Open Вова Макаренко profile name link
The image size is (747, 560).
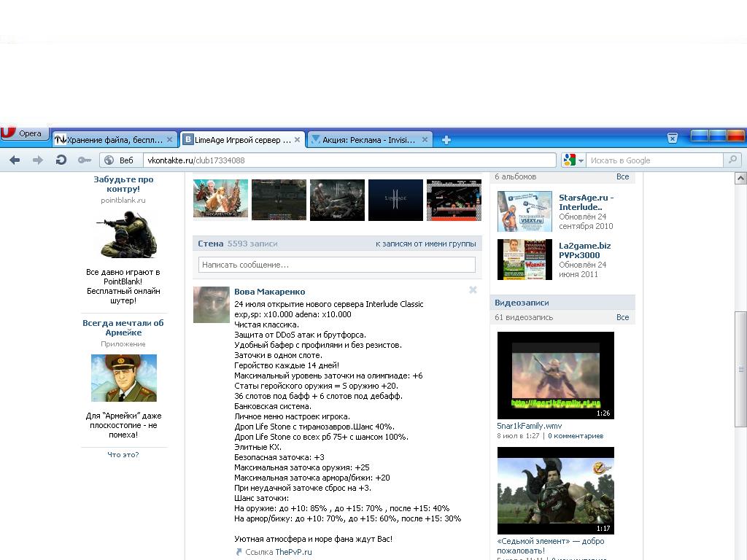[270, 292]
